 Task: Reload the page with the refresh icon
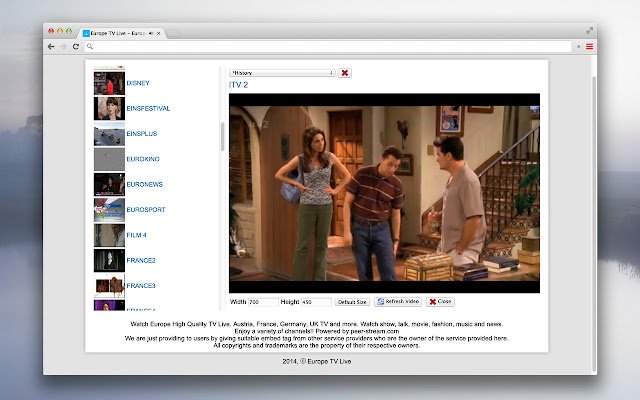76,47
